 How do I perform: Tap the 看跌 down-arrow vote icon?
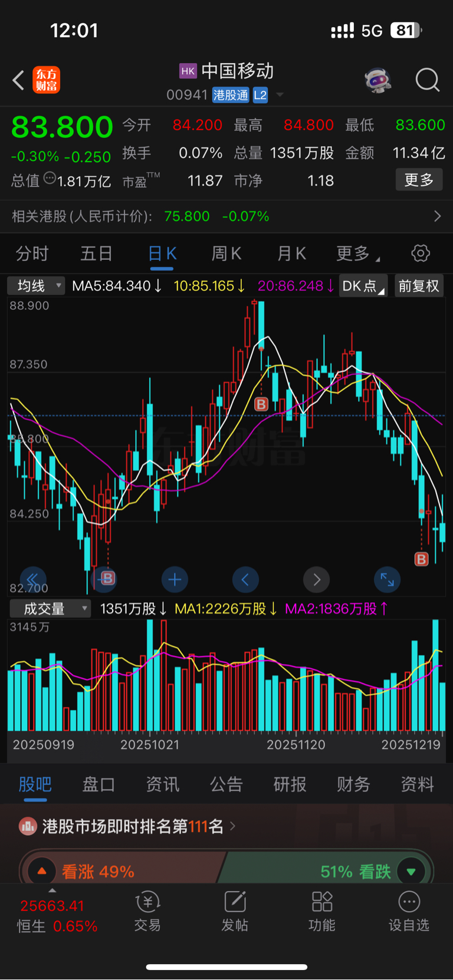[x=411, y=871]
